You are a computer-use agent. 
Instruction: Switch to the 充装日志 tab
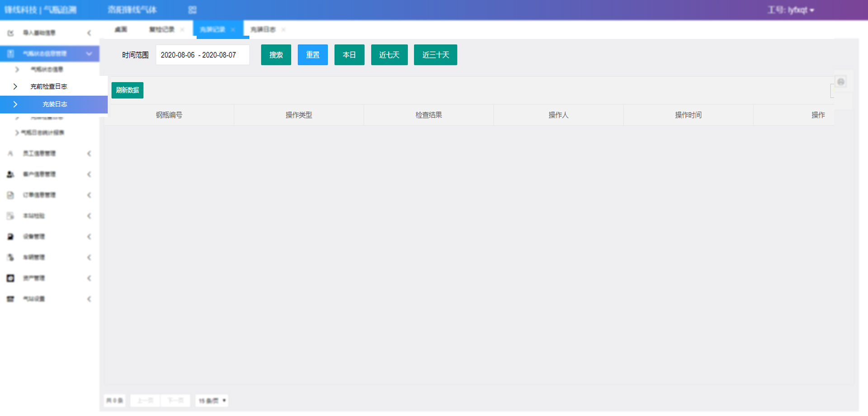(x=263, y=30)
